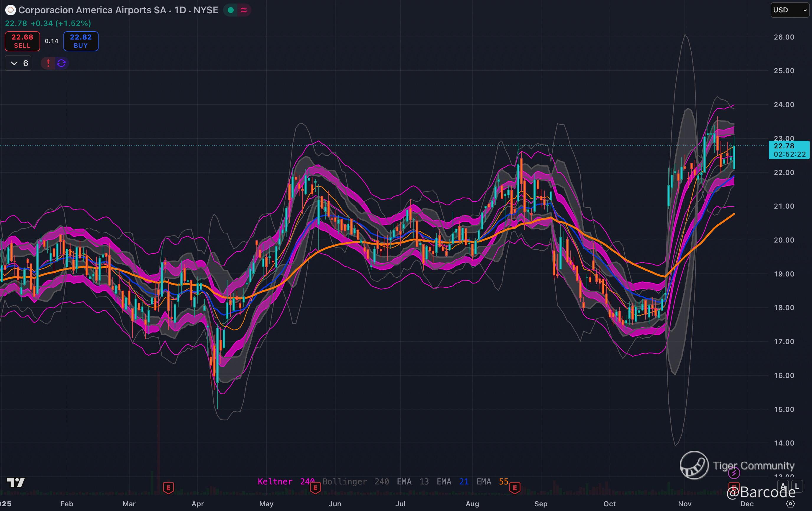
Task: Click the TradingView logo
Action: click(16, 482)
